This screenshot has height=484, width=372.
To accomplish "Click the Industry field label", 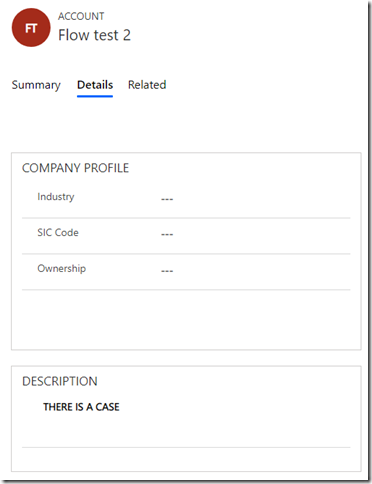I will (x=56, y=197).
